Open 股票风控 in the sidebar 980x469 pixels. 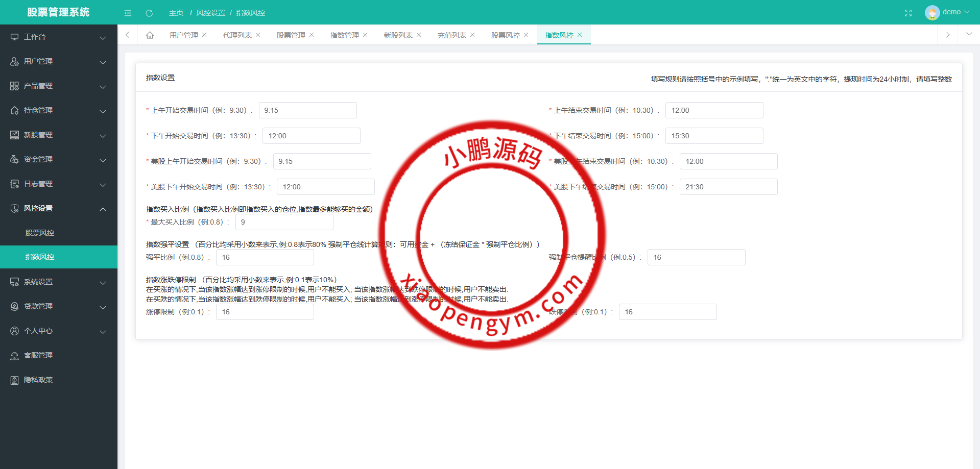(x=40, y=233)
